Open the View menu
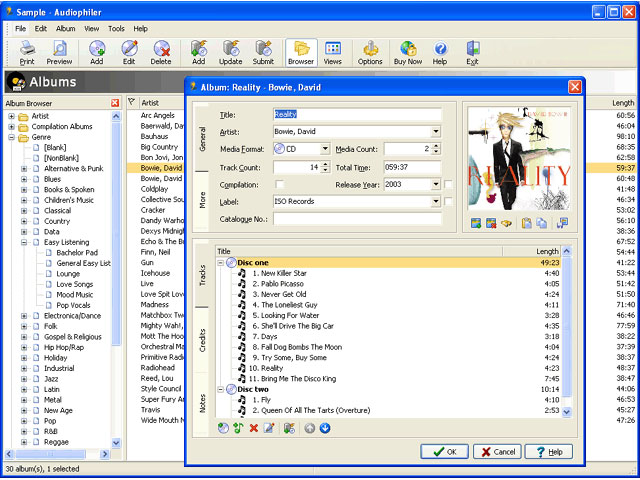 pos(91,29)
